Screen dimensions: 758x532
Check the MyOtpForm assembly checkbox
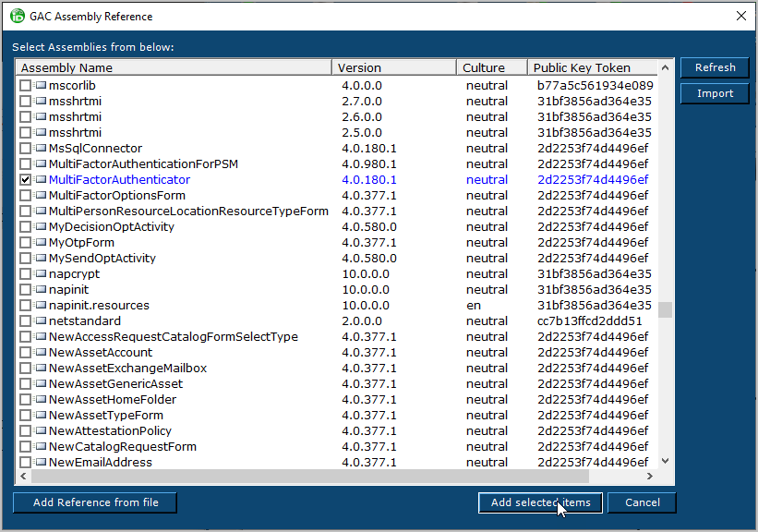tap(26, 243)
